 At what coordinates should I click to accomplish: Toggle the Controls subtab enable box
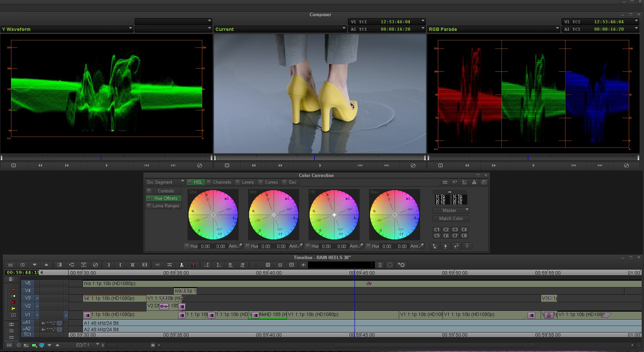(x=149, y=191)
